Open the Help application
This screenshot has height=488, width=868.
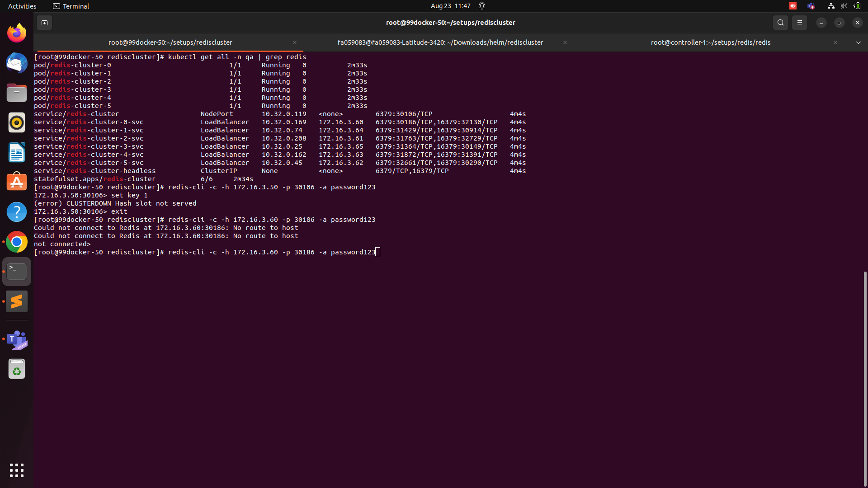click(x=16, y=211)
